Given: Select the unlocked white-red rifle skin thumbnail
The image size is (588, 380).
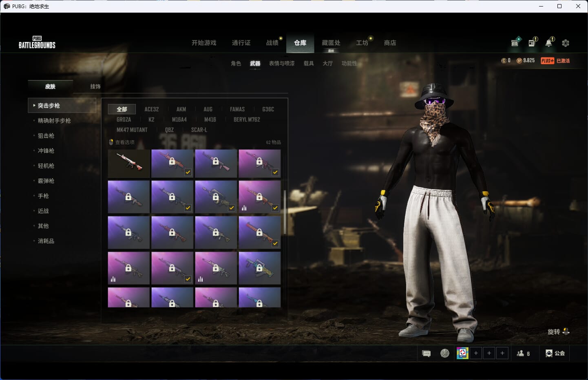Looking at the screenshot, I should (x=129, y=163).
